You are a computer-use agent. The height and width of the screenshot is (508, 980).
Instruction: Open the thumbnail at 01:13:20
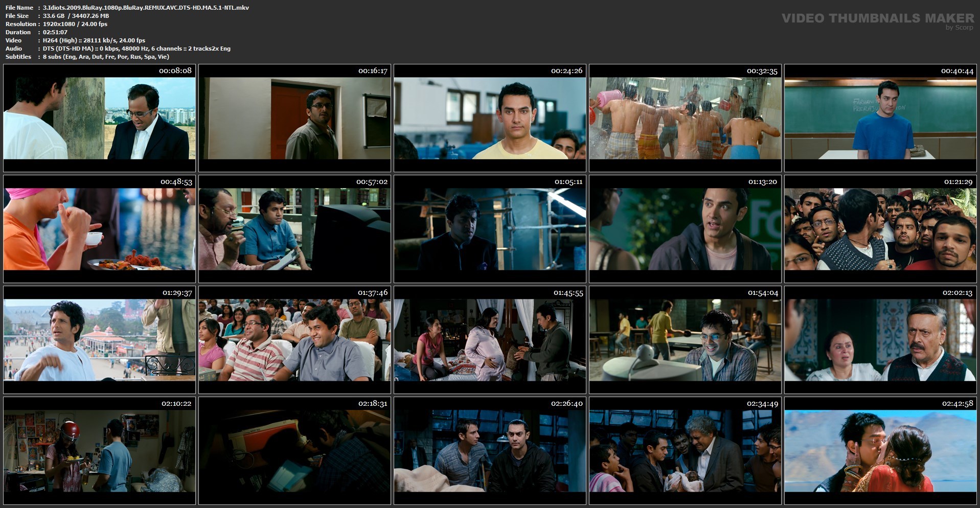(685, 229)
